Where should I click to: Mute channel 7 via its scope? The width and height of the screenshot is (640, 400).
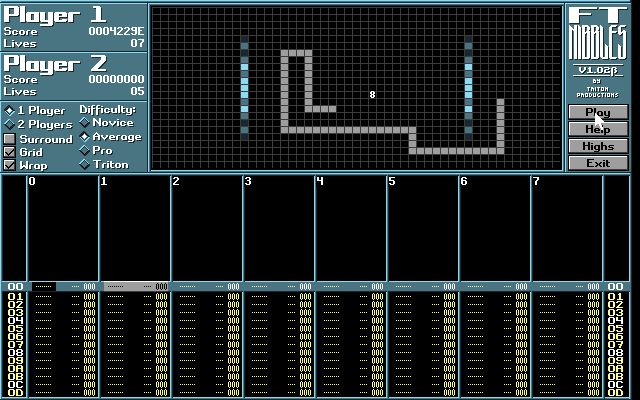(567, 230)
